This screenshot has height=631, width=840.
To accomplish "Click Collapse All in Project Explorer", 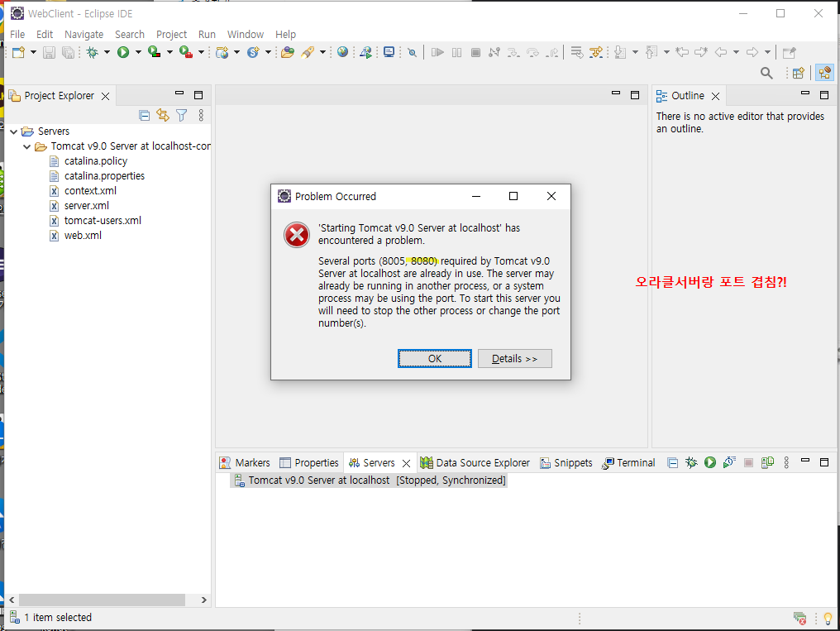I will (144, 115).
